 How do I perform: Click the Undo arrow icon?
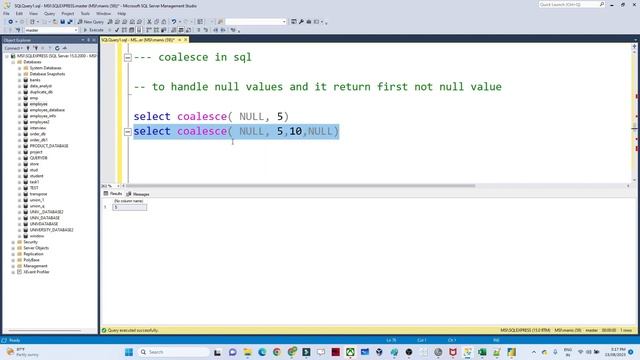point(174,22)
